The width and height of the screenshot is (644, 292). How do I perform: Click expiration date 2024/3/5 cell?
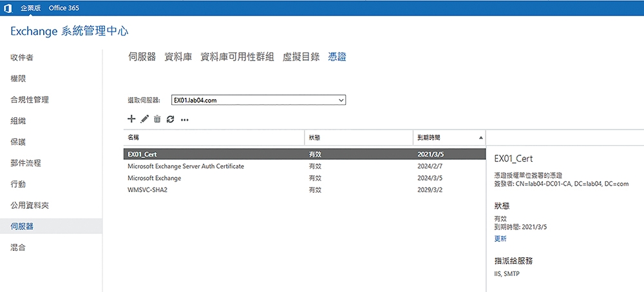point(429,178)
